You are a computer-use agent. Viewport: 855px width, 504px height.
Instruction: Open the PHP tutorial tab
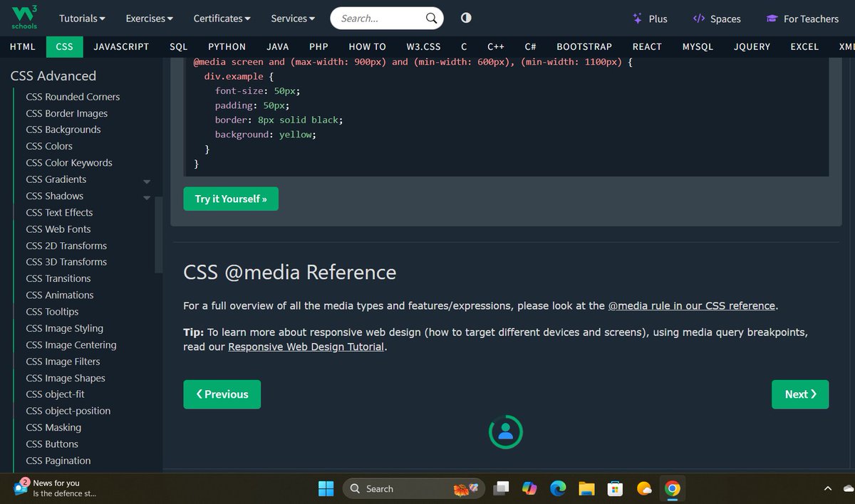pyautogui.click(x=318, y=46)
